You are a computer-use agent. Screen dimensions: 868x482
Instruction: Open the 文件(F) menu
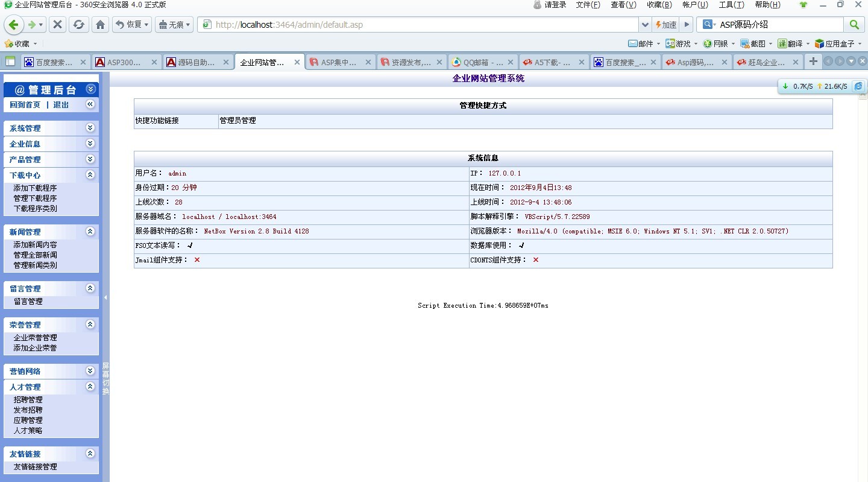pos(588,5)
